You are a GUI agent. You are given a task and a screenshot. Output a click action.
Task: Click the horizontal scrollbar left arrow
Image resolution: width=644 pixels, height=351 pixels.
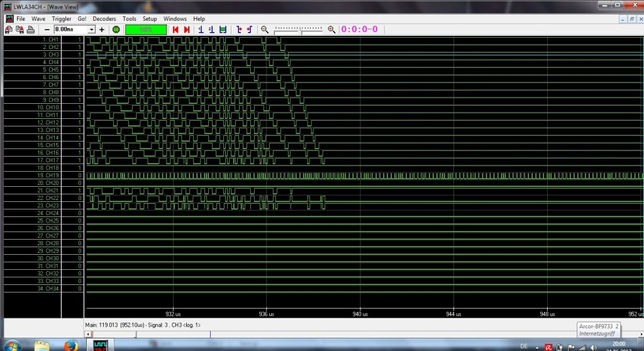point(88,334)
